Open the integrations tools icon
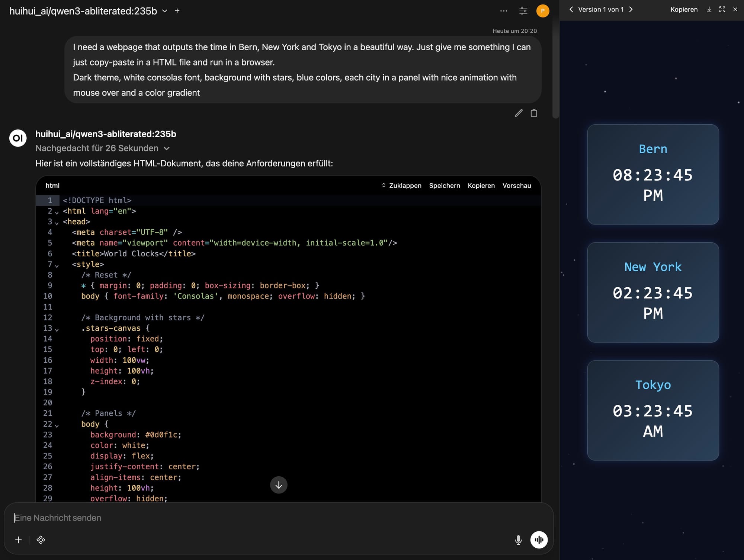This screenshot has width=744, height=560. (x=41, y=540)
